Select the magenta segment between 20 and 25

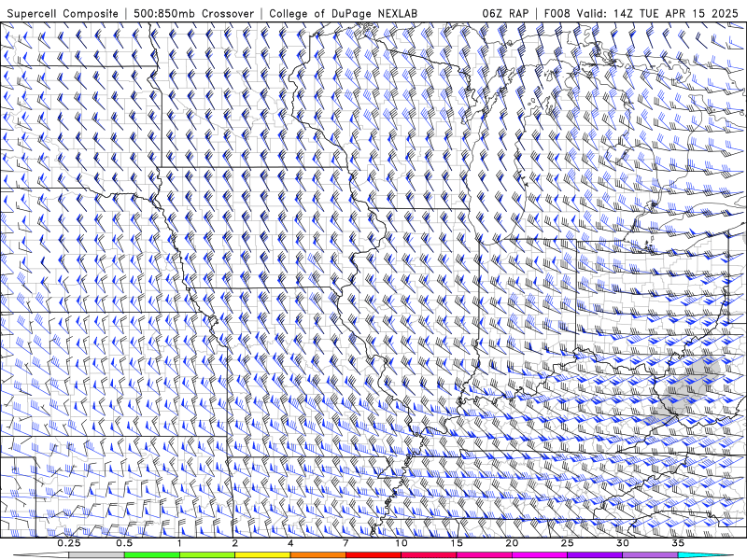click(540, 555)
